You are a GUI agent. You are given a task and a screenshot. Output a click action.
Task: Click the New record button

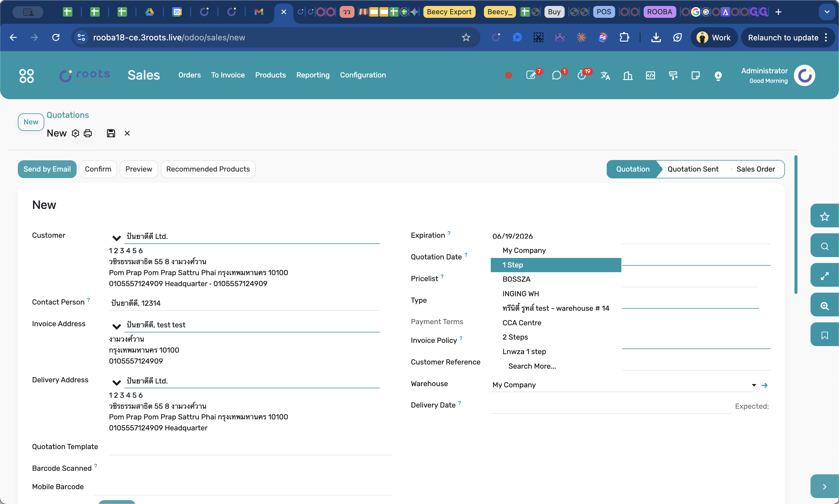click(31, 122)
